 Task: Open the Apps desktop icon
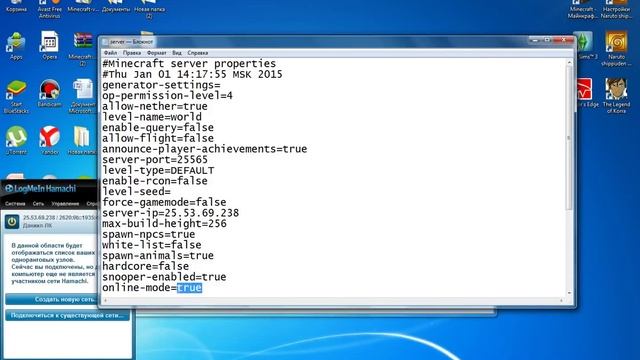[x=16, y=46]
